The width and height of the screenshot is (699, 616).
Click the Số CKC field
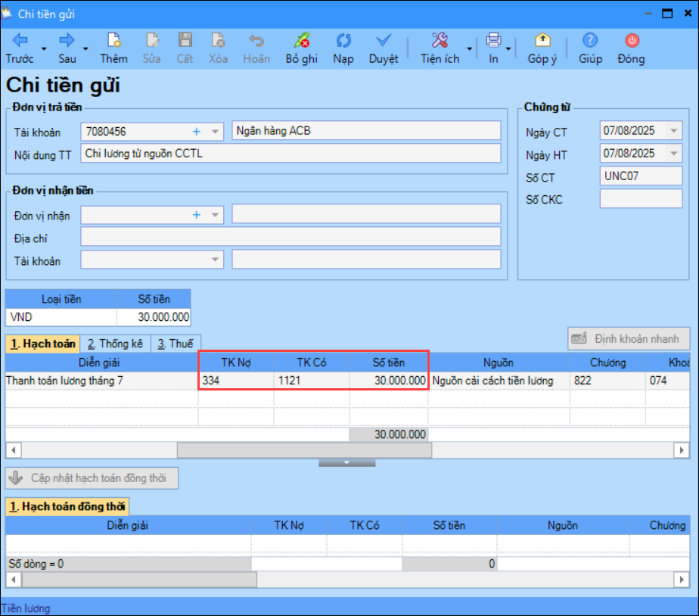641,198
